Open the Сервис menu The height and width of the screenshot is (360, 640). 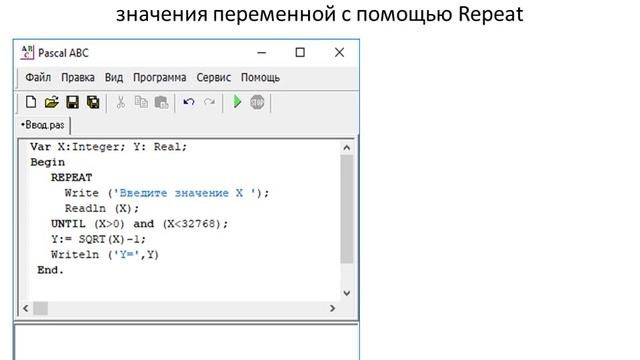[x=213, y=78]
